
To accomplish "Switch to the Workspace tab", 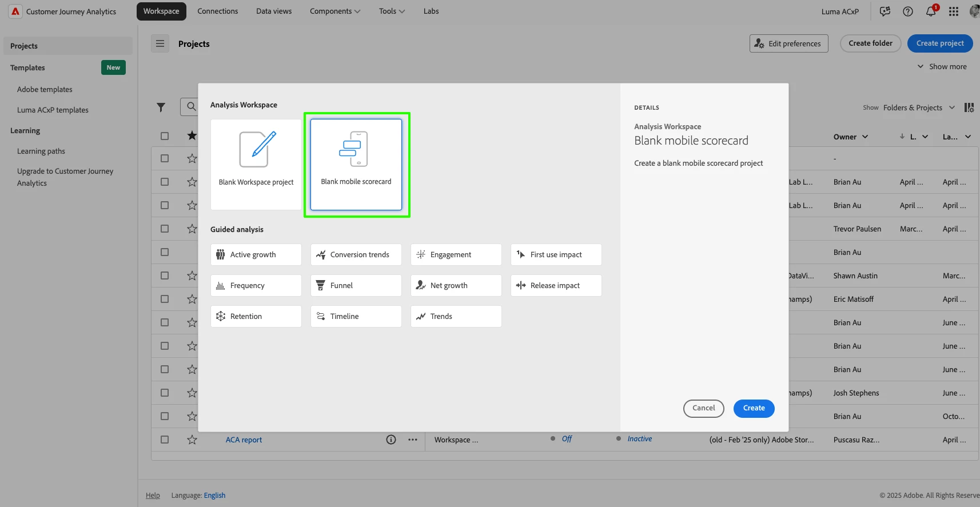I will click(x=161, y=11).
